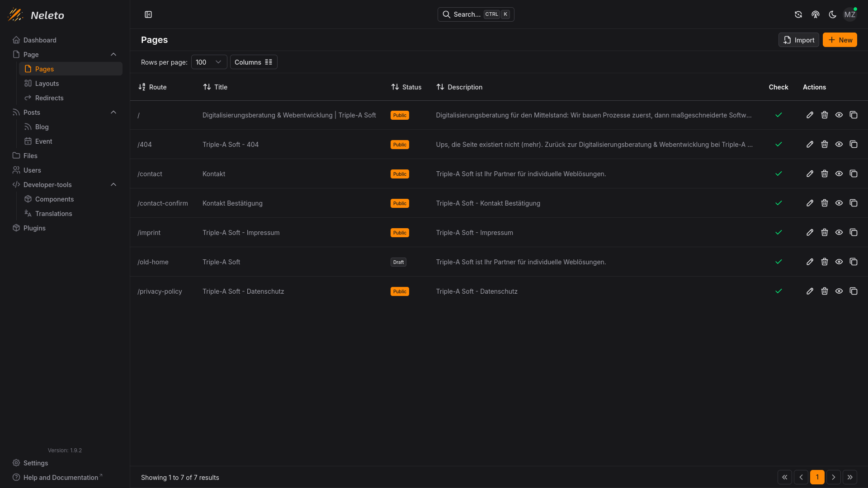Open the Blog section under Posts
Viewport: 868px width, 488px height.
[42, 127]
